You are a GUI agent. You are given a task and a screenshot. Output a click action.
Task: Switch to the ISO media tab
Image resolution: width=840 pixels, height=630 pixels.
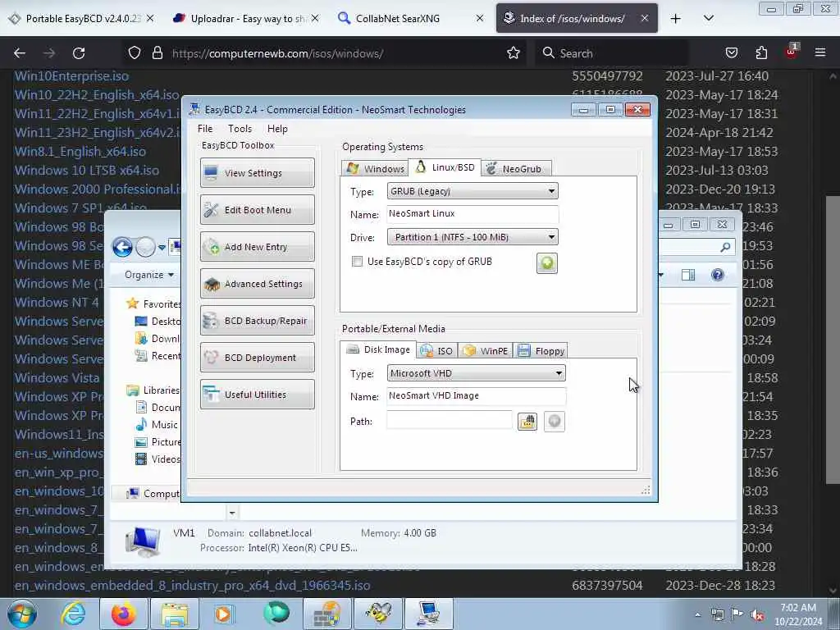[x=437, y=351]
